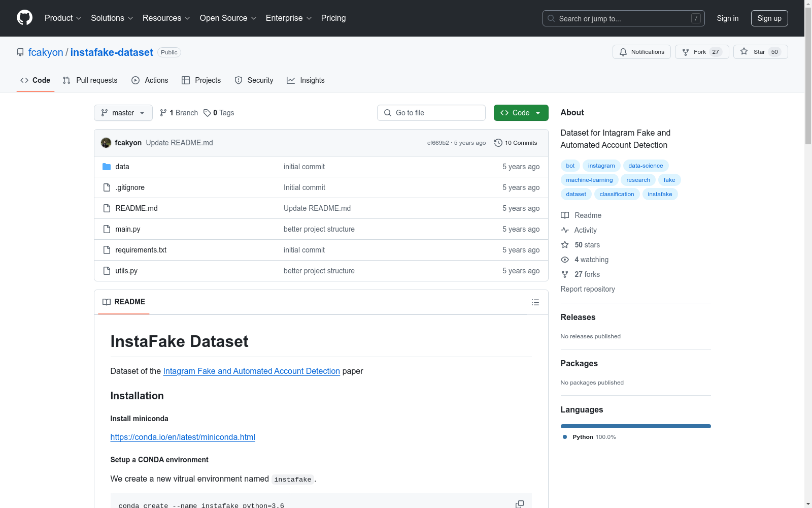Click the repository icon beside fcakyon

point(20,52)
